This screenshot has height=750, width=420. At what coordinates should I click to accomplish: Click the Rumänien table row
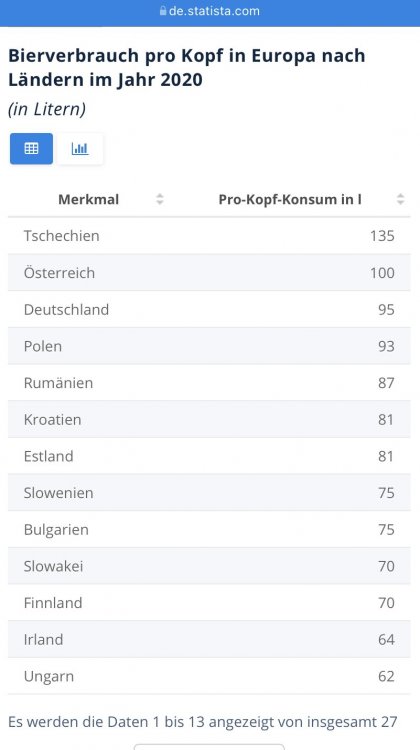[x=209, y=383]
